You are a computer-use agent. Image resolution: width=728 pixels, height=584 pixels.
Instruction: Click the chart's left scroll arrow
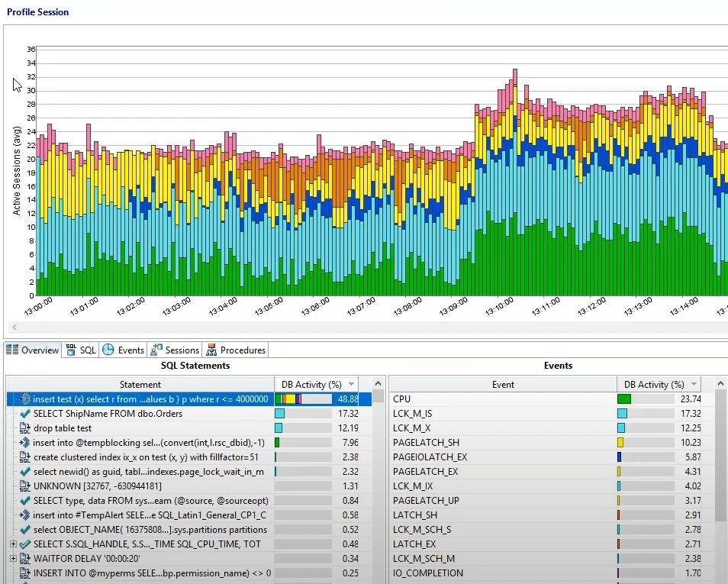point(14,327)
